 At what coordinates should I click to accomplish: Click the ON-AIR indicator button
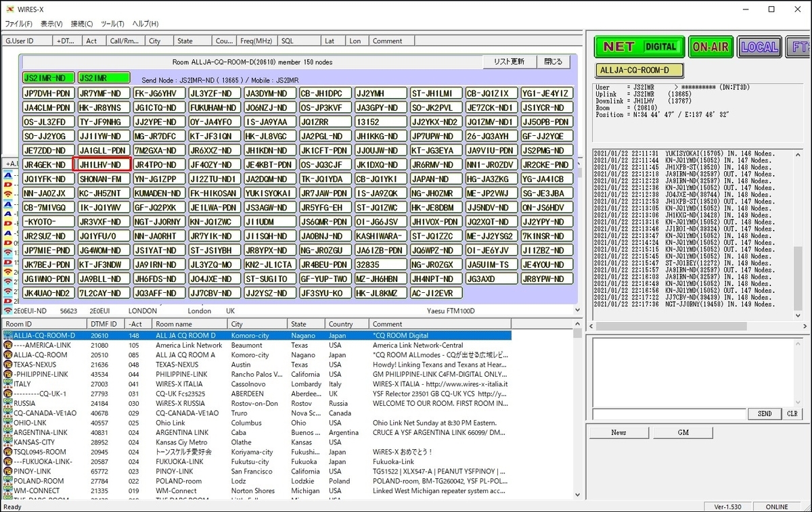[711, 47]
